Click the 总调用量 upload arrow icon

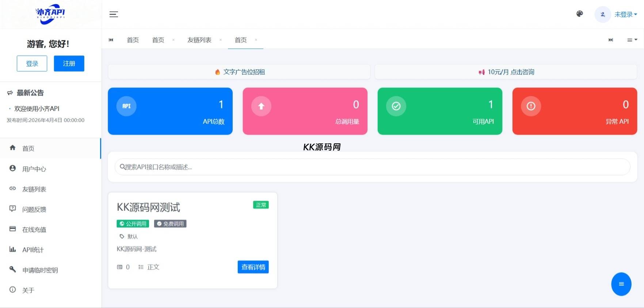[261, 106]
